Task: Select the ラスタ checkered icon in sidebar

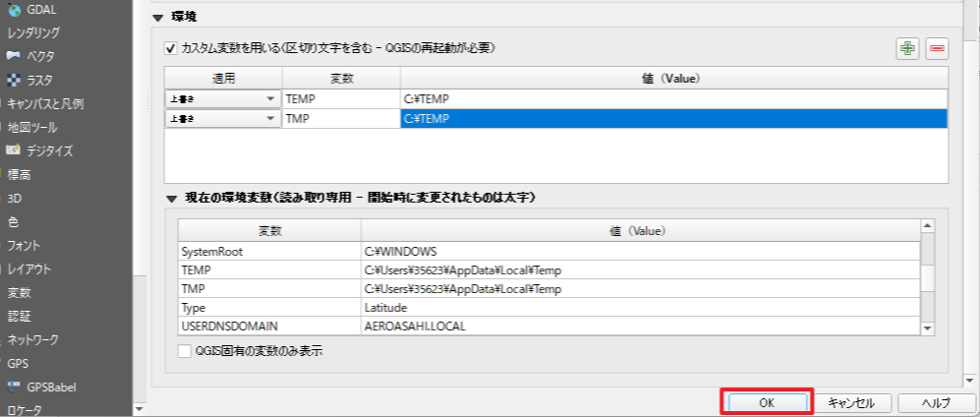Action: click(15, 80)
